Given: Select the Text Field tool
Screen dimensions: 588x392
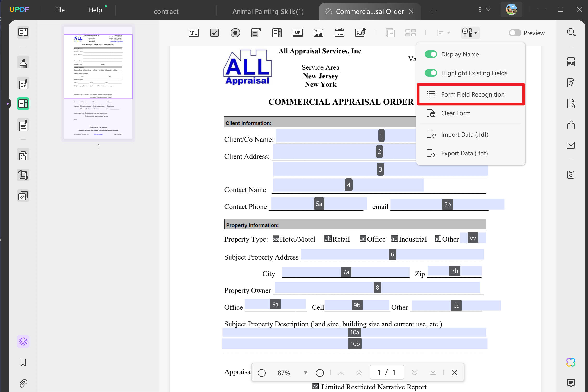Looking at the screenshot, I should click(x=193, y=33).
